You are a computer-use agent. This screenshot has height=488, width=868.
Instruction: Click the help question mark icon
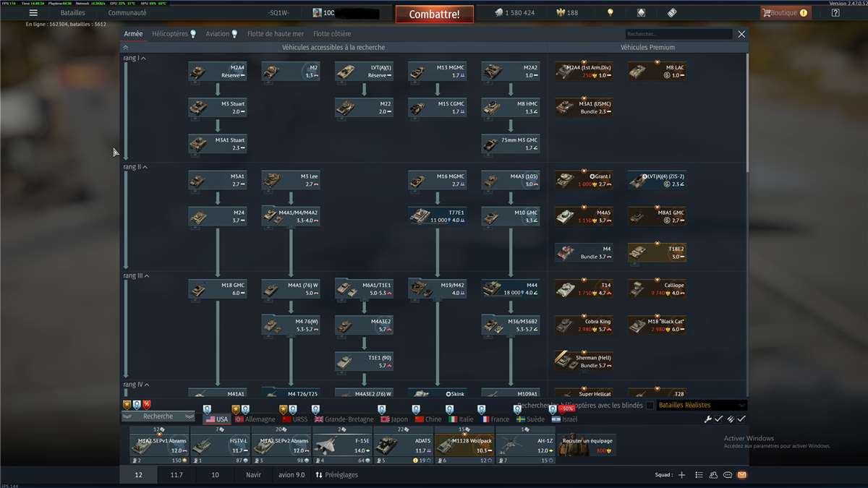point(835,13)
